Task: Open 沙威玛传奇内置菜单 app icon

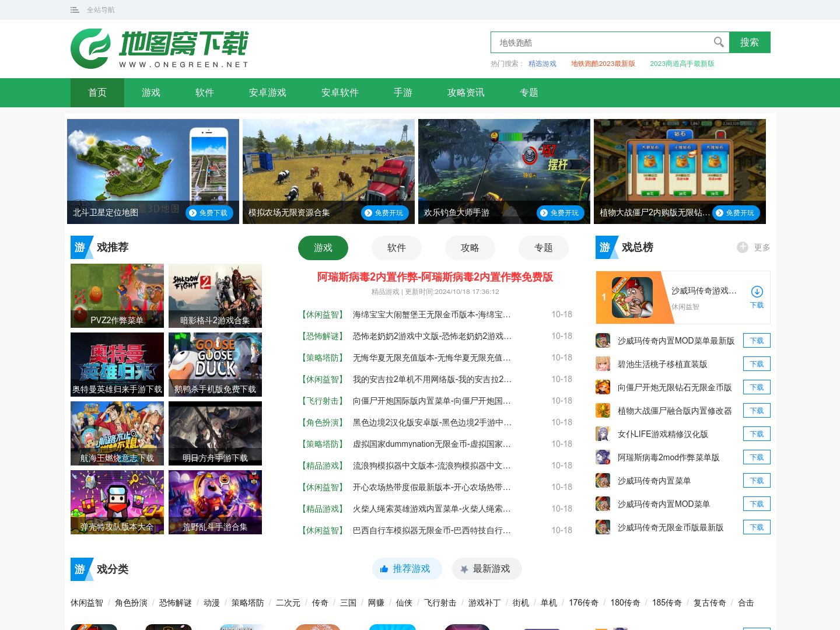Action: pos(603,481)
